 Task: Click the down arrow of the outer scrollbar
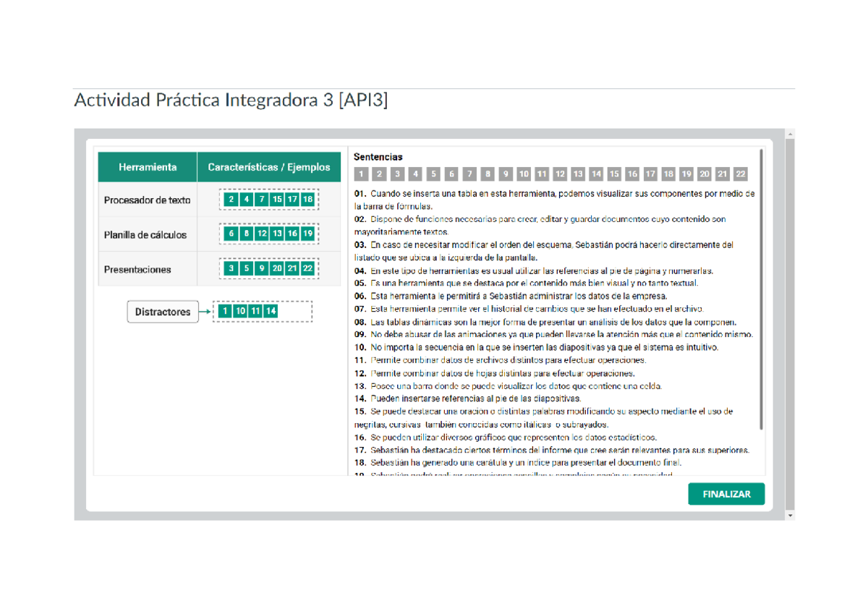tap(789, 514)
